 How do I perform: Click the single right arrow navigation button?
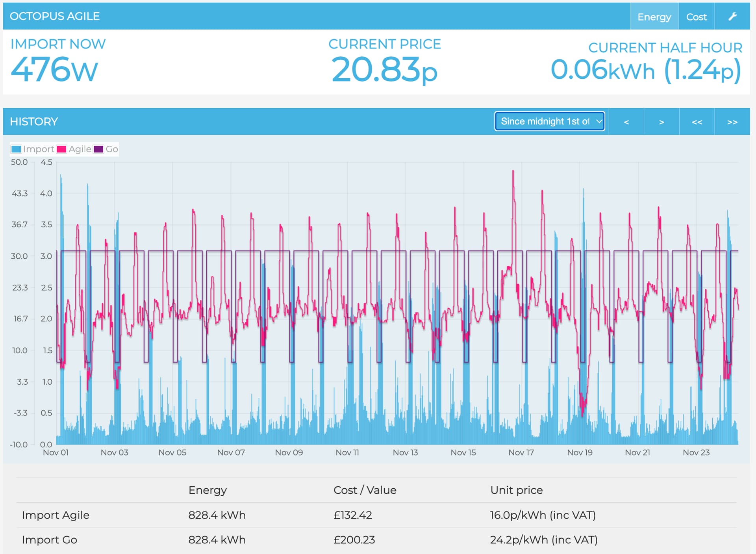[x=661, y=122]
